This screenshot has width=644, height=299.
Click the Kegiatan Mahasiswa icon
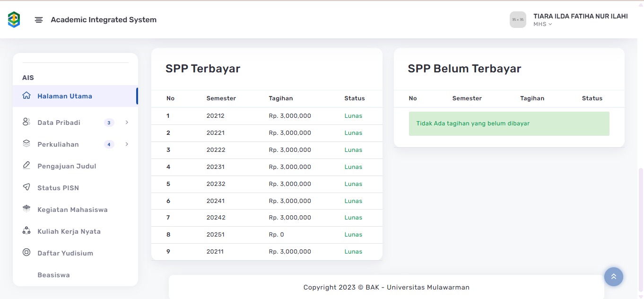pyautogui.click(x=26, y=209)
